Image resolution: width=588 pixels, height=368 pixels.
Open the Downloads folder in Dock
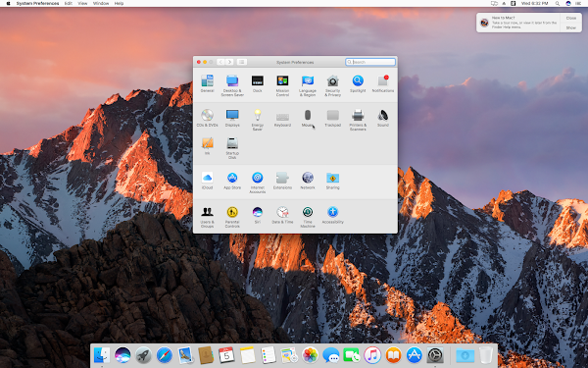(x=465, y=355)
